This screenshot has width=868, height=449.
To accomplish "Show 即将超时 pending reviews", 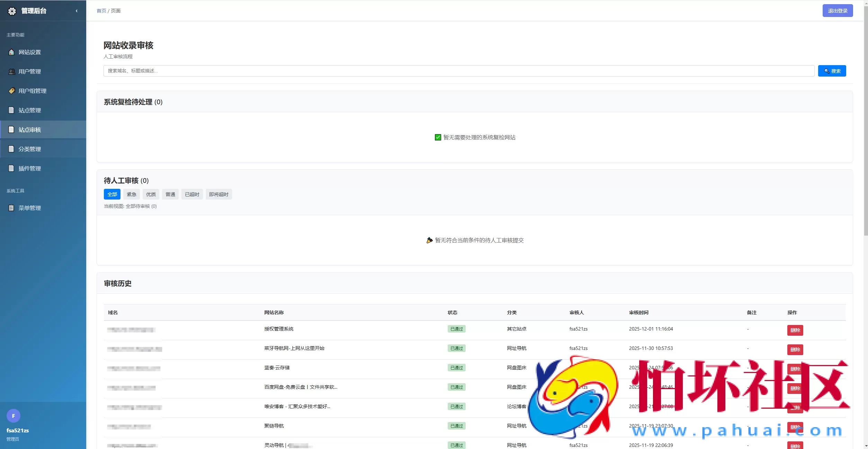I will tap(218, 194).
